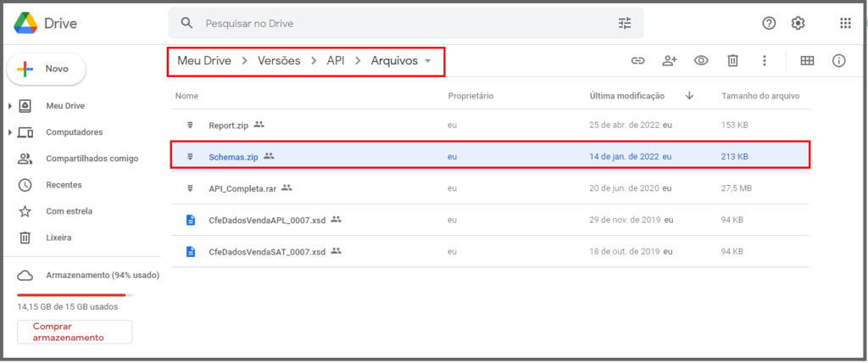Show file details info icon
The image size is (868, 363).
pyautogui.click(x=839, y=60)
